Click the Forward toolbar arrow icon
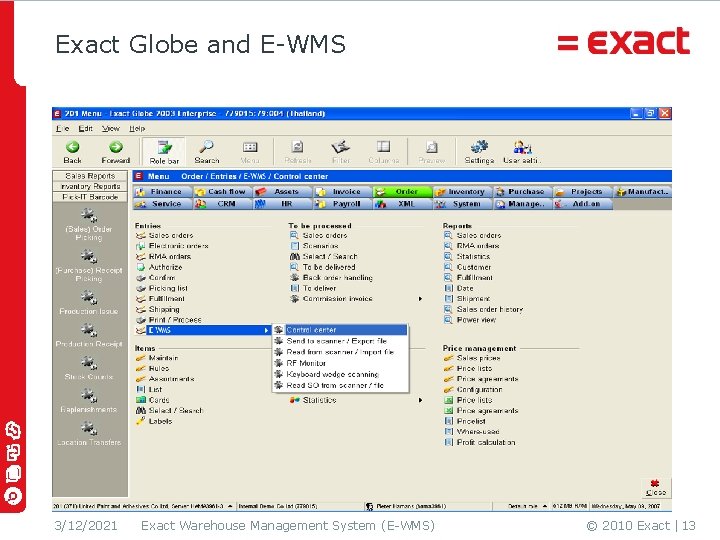Image resolution: width=720 pixels, height=540 pixels. [x=116, y=147]
